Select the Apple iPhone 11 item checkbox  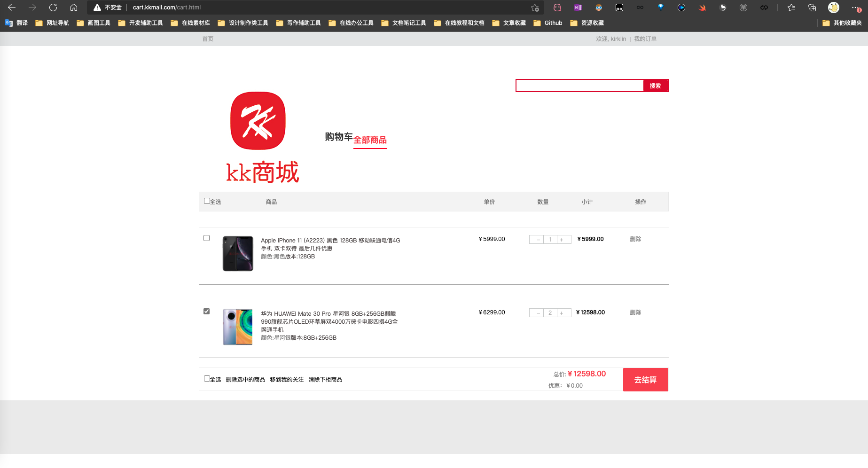point(206,238)
